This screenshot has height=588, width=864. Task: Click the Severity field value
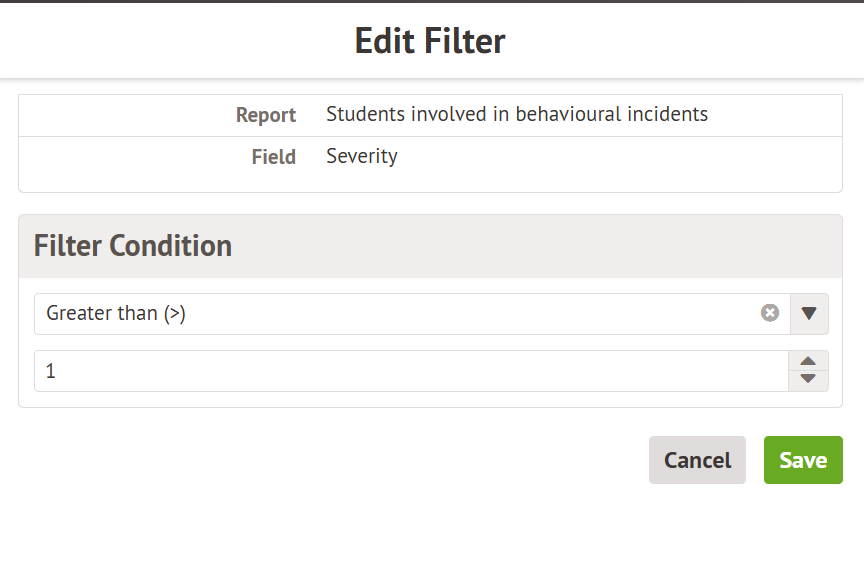(362, 156)
